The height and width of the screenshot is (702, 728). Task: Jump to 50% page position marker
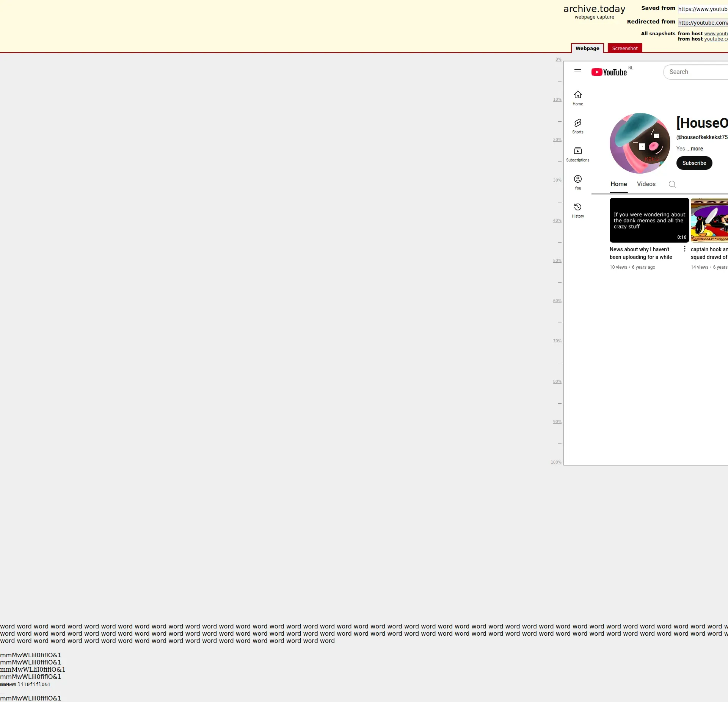(x=557, y=261)
